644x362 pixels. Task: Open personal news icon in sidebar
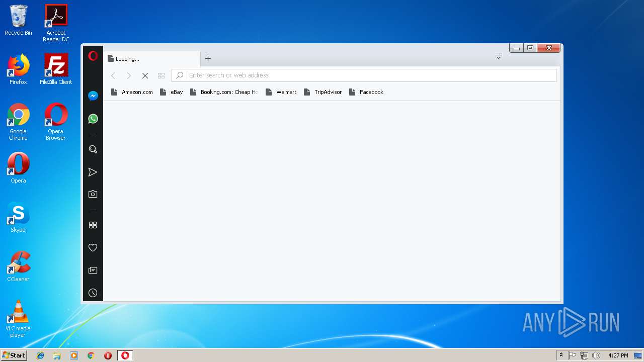pyautogui.click(x=93, y=270)
